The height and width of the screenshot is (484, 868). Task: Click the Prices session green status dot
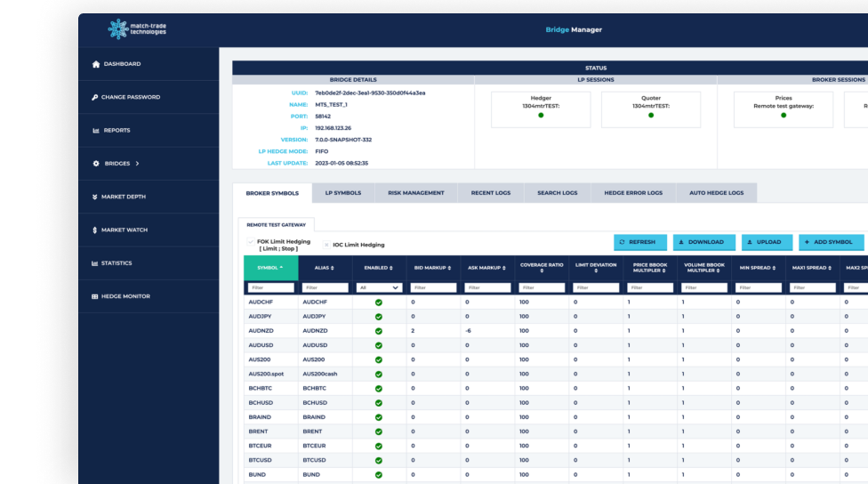point(784,115)
